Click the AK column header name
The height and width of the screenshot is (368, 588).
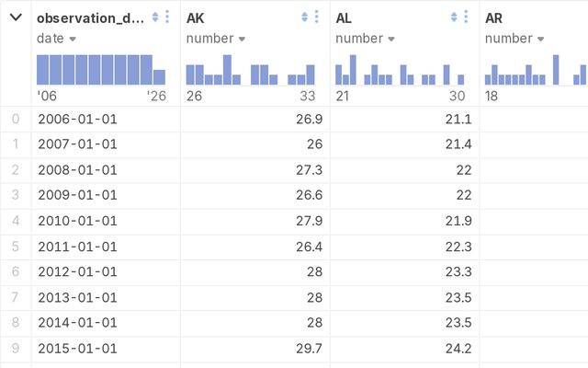[196, 17]
